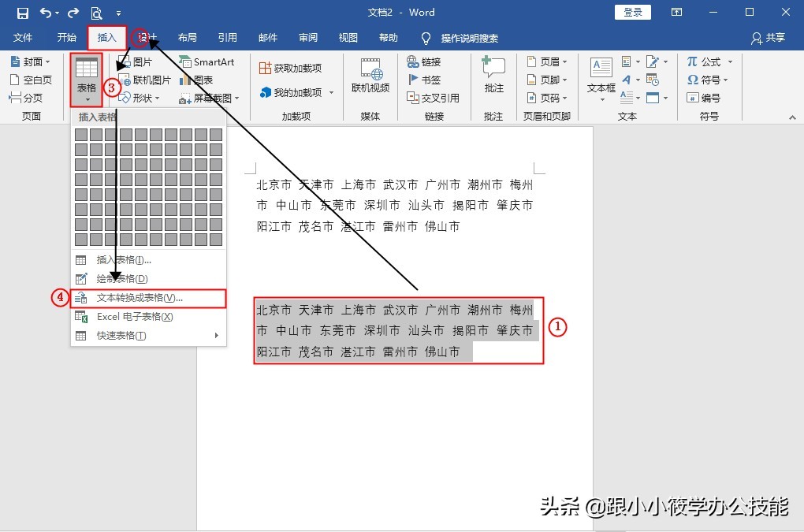Insert a SmartArt graphic
The image size is (804, 532).
coord(207,62)
